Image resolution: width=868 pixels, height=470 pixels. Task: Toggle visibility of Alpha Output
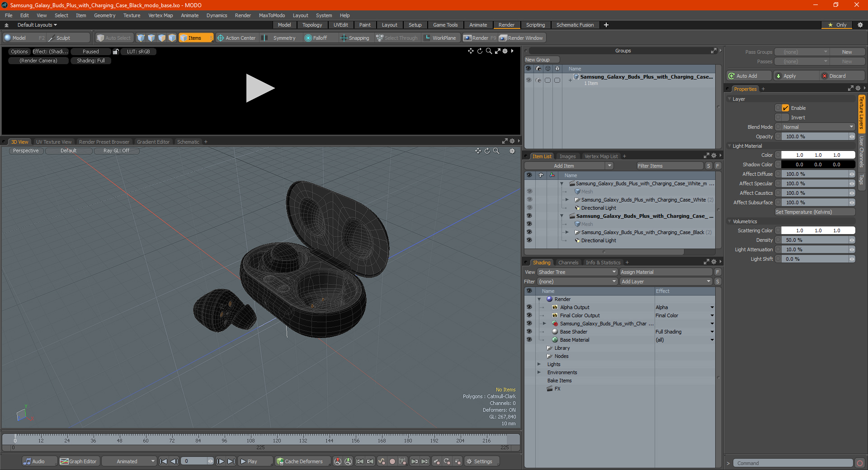(529, 307)
